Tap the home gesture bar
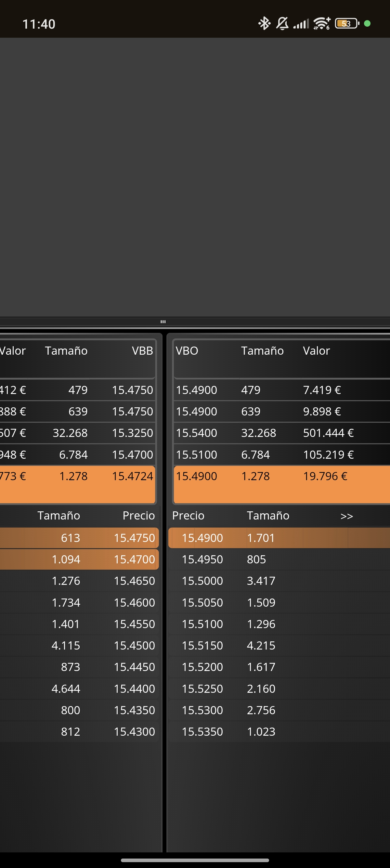The image size is (390, 868). pyautogui.click(x=195, y=860)
